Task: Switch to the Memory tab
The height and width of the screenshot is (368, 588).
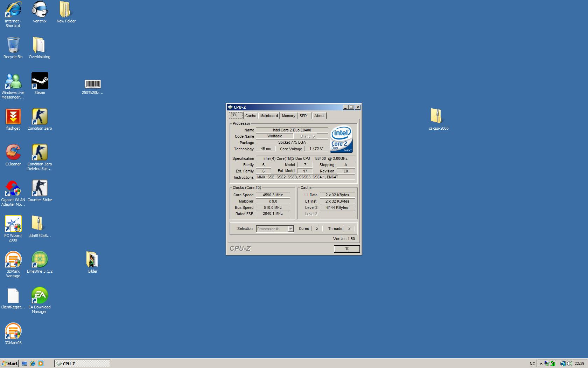Action: pyautogui.click(x=288, y=116)
